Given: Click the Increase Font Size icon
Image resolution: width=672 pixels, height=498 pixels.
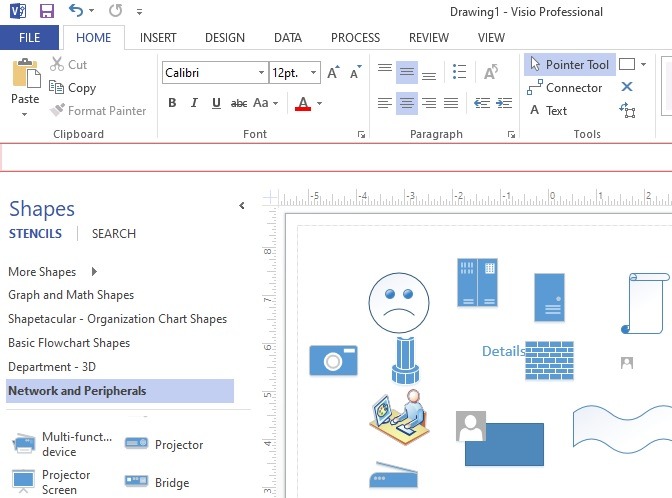Looking at the screenshot, I should [x=333, y=72].
